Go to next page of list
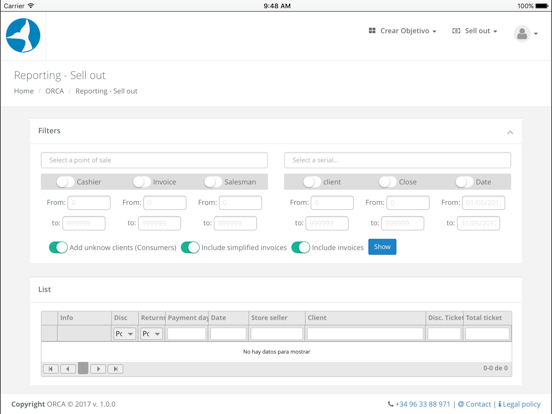 98,369
